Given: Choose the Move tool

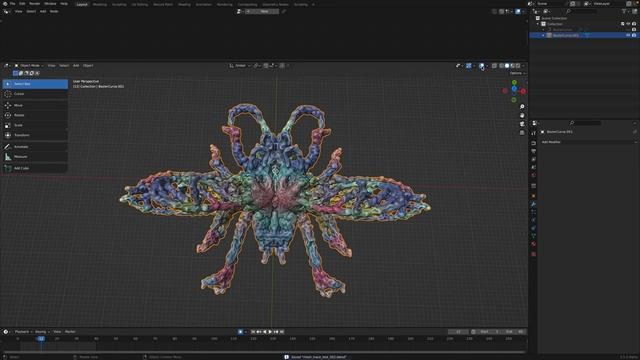Looking at the screenshot, I should click(35, 105).
